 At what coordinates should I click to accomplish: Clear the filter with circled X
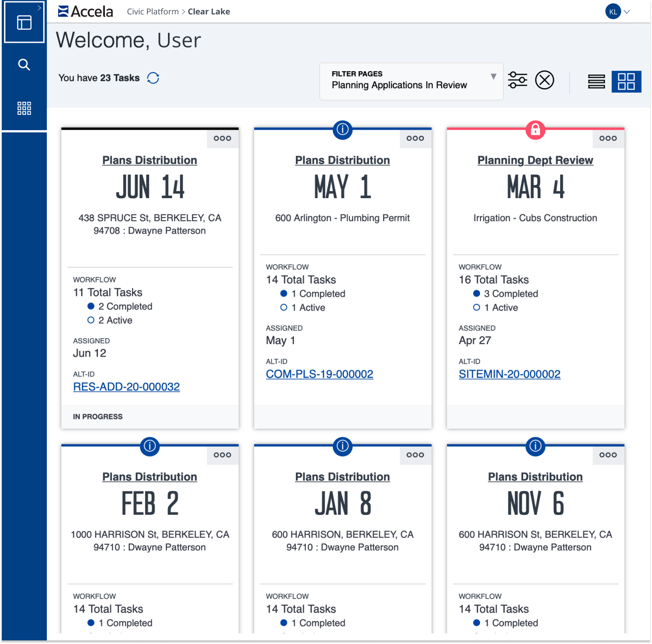click(x=544, y=80)
